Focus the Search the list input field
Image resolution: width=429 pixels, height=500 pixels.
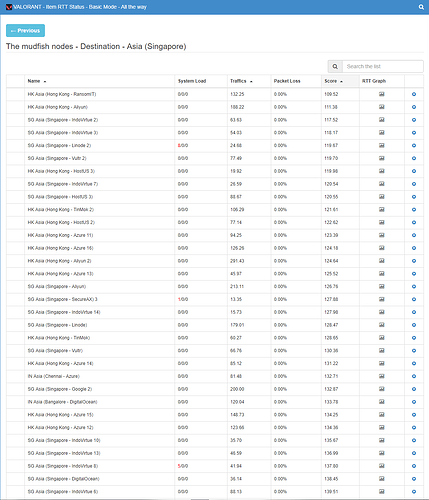point(383,66)
